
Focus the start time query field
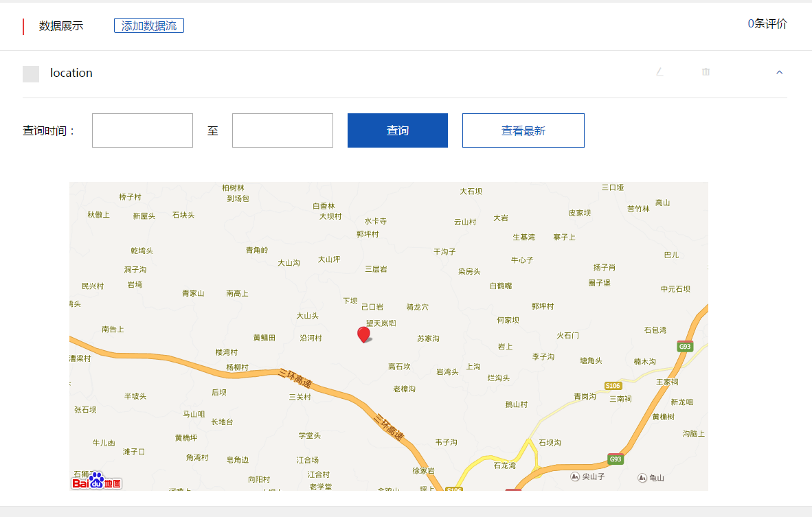click(142, 130)
